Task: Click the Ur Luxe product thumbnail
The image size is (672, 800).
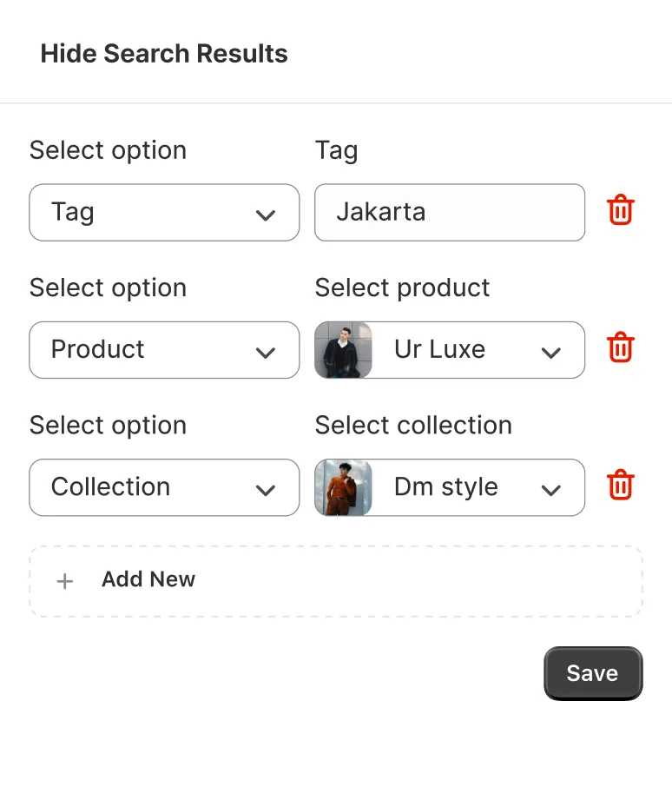Action: tap(344, 350)
